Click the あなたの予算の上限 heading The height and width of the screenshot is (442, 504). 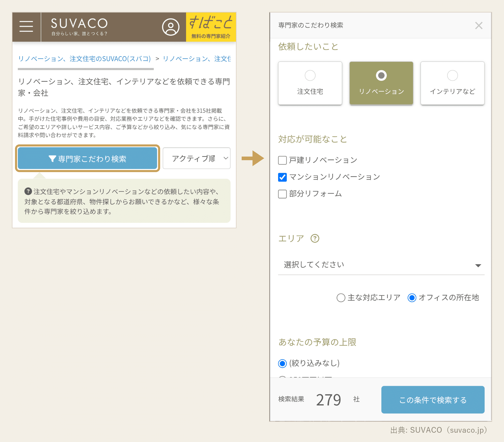[317, 342]
